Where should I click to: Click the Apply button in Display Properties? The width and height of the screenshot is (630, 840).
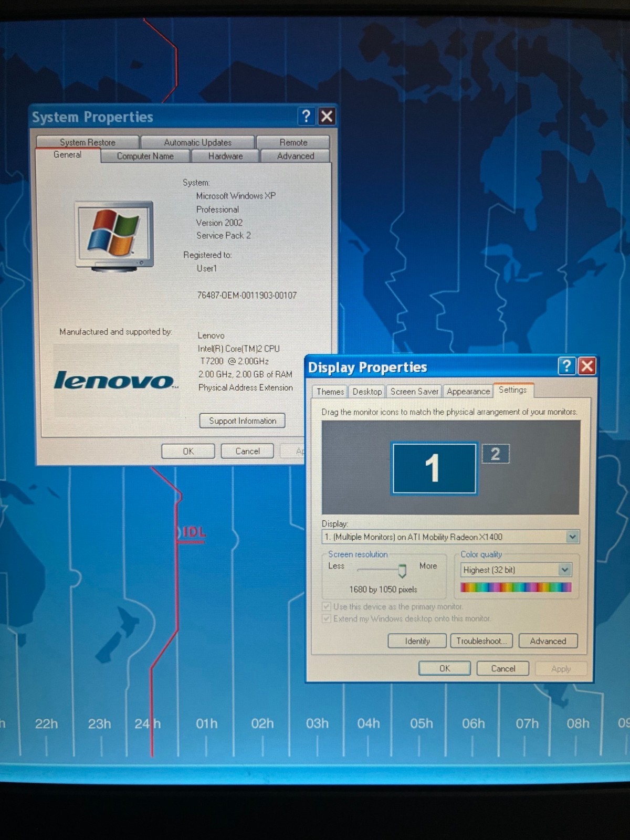pos(561,669)
